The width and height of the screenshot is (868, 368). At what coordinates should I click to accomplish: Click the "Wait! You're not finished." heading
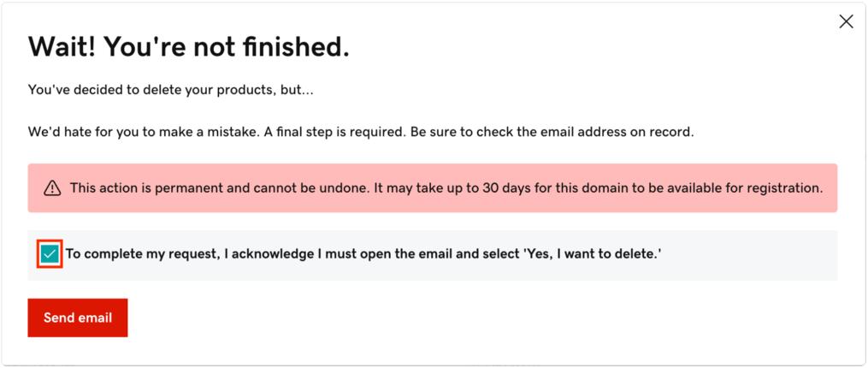click(x=189, y=47)
